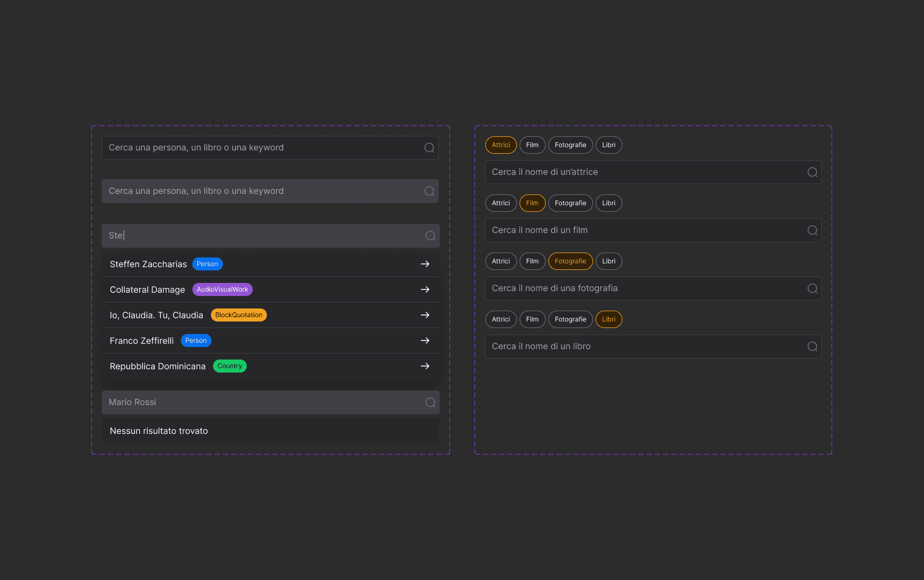Open the Collateral Damage result
This screenshot has width=924, height=580.
pos(271,289)
